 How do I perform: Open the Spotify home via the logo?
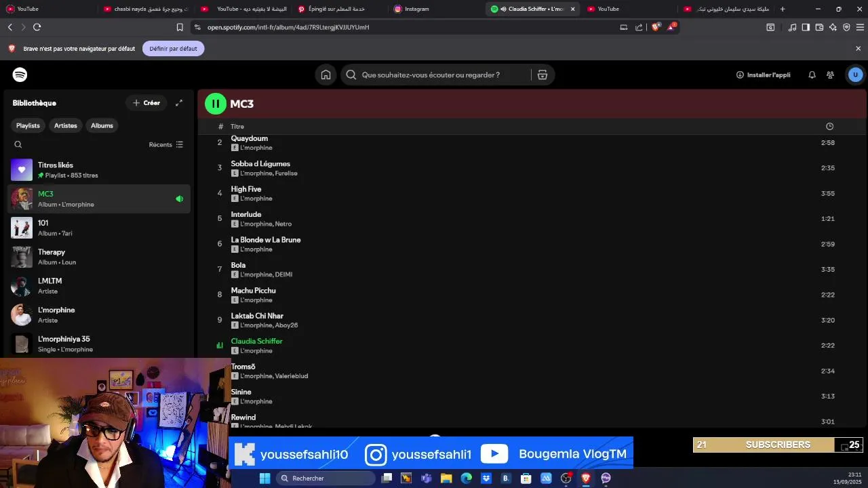tap(20, 75)
